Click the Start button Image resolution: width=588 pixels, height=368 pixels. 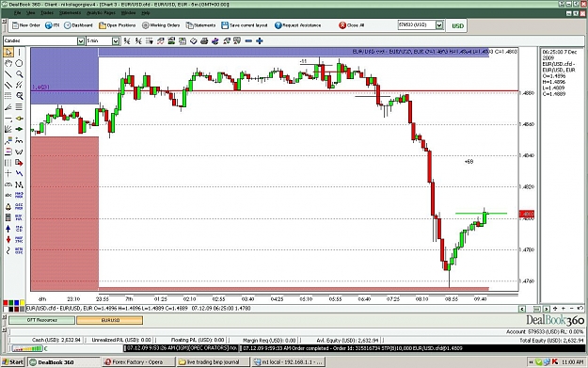point(13,362)
